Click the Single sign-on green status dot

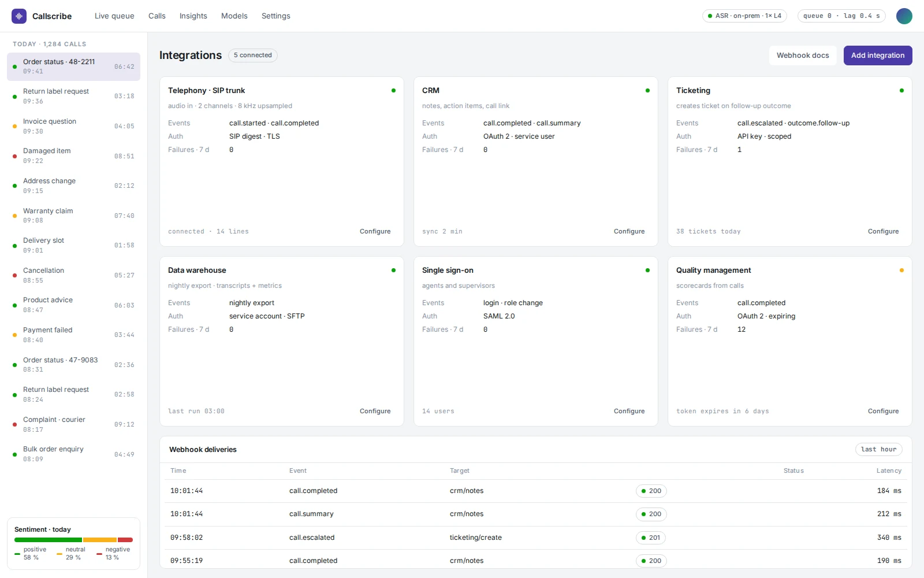click(x=647, y=271)
